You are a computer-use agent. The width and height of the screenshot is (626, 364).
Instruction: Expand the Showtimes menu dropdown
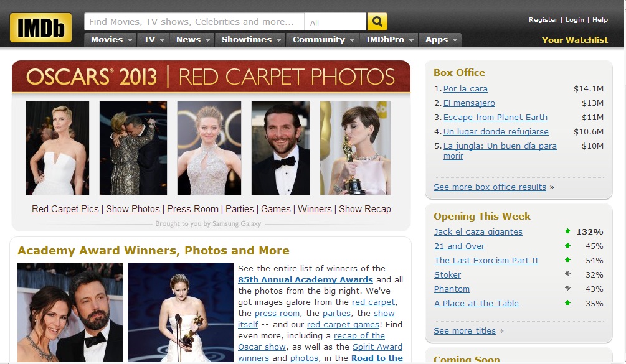[x=252, y=40]
